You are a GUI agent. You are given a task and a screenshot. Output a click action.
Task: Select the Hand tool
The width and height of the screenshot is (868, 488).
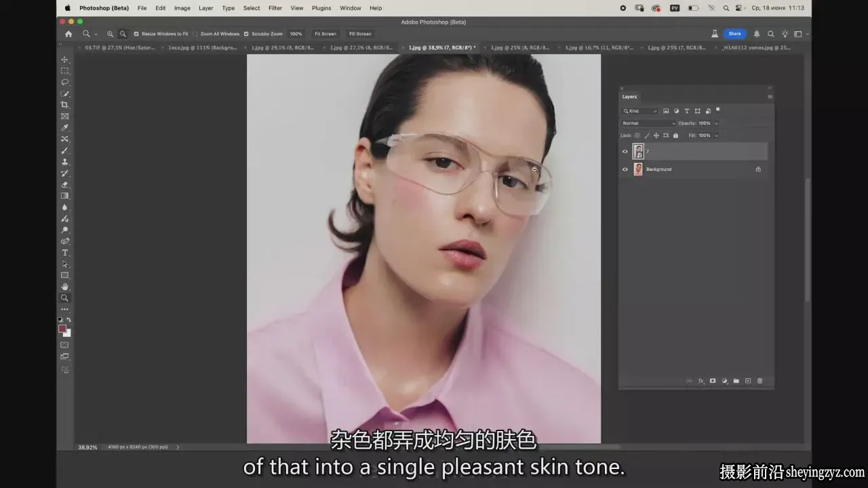click(65, 287)
